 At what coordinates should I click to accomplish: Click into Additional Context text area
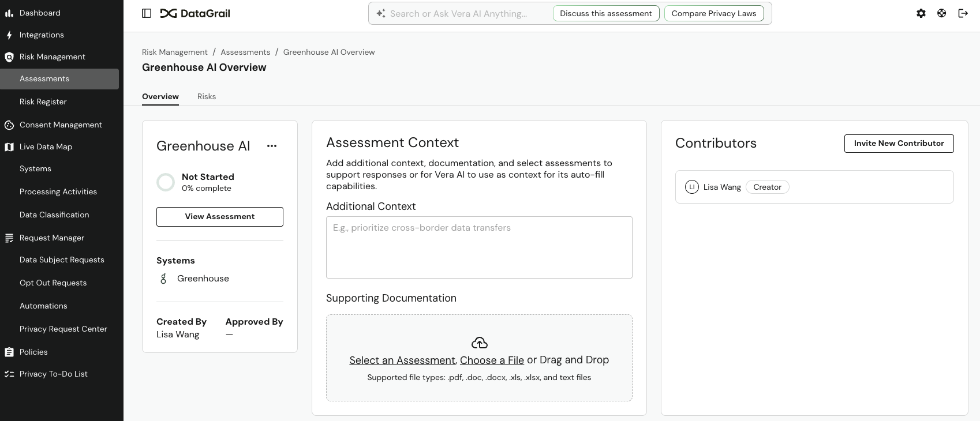[479, 247]
